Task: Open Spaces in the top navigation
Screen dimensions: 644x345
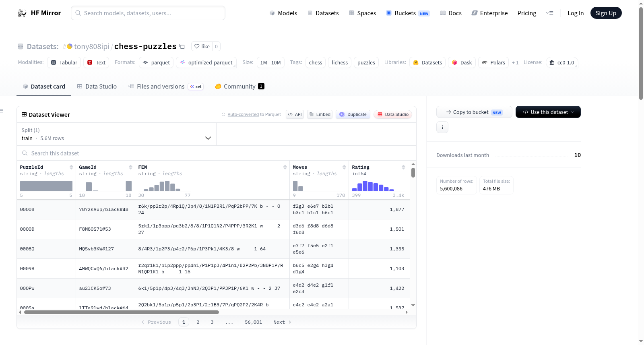Action: click(x=363, y=13)
